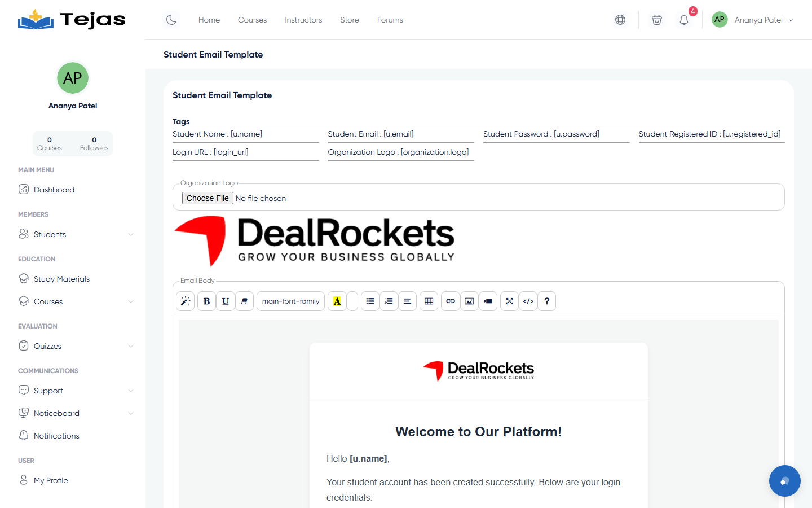The width and height of the screenshot is (812, 508).
Task: Click the Students people icon
Action: 24,234
